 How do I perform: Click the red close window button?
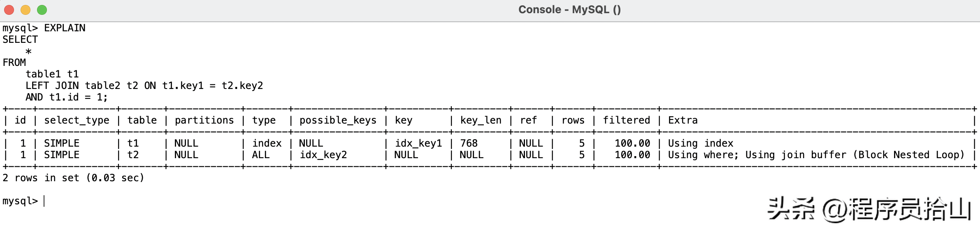coord(9,9)
